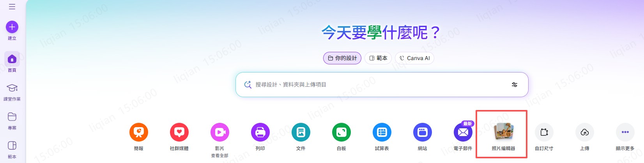The width and height of the screenshot is (644, 163).
Task: Select the 網站 website icon
Action: (x=423, y=133)
